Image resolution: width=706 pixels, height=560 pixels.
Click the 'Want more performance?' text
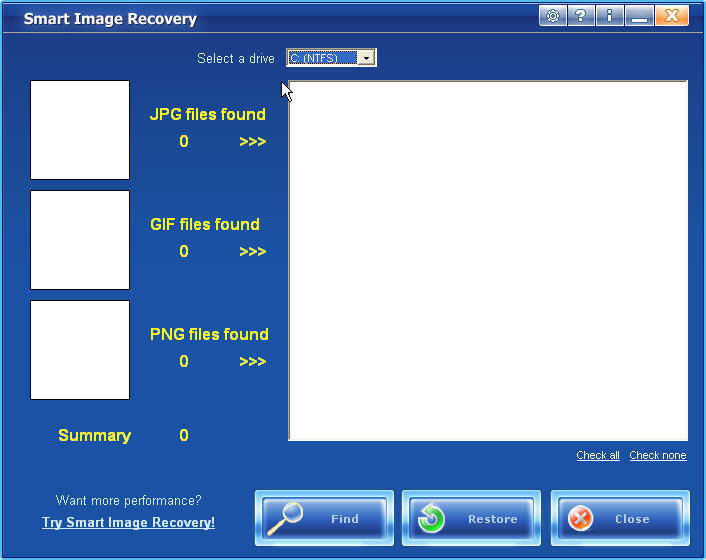pos(128,501)
